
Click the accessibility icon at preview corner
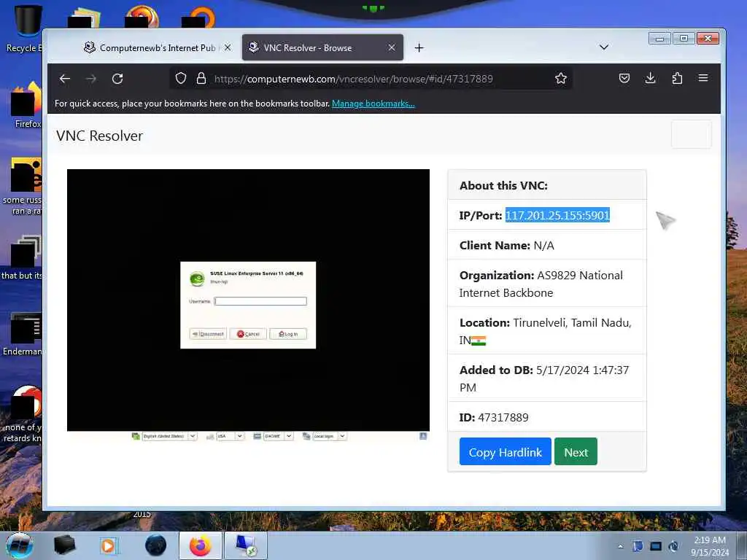(x=423, y=436)
